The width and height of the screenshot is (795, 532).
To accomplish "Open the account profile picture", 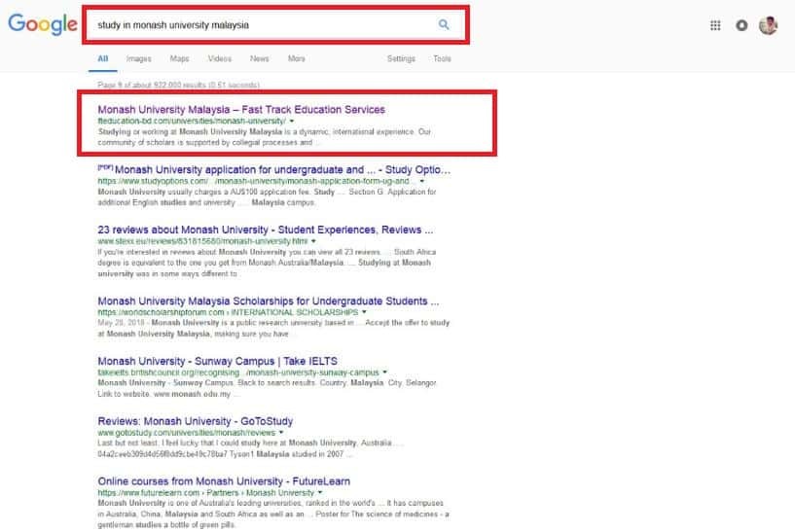I will pos(768,25).
